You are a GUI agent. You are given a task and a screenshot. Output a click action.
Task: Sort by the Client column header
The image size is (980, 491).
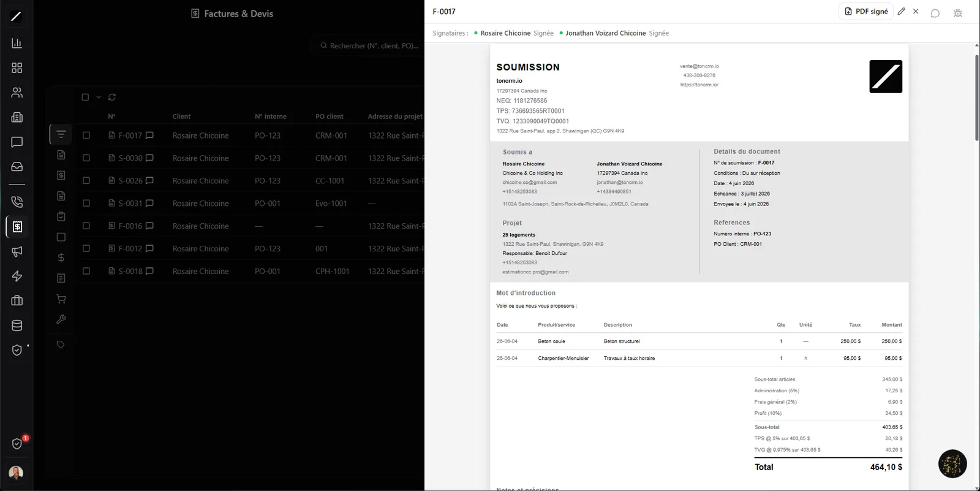pos(181,116)
